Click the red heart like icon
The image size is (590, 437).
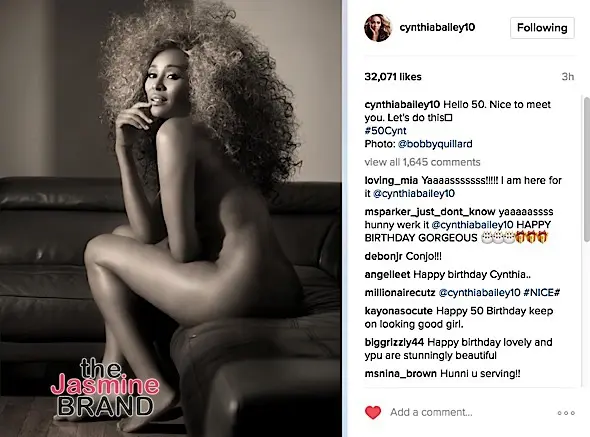pyautogui.click(x=373, y=413)
